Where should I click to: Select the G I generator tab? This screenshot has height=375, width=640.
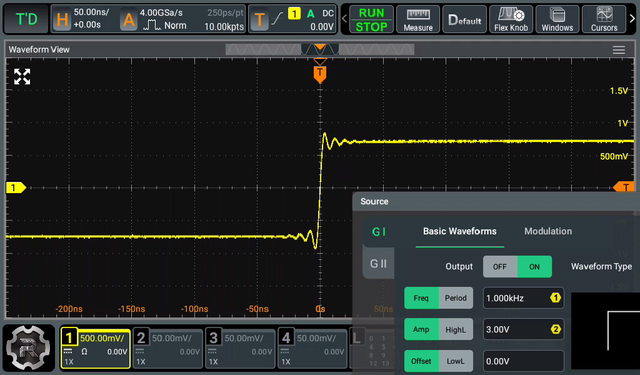tap(379, 232)
